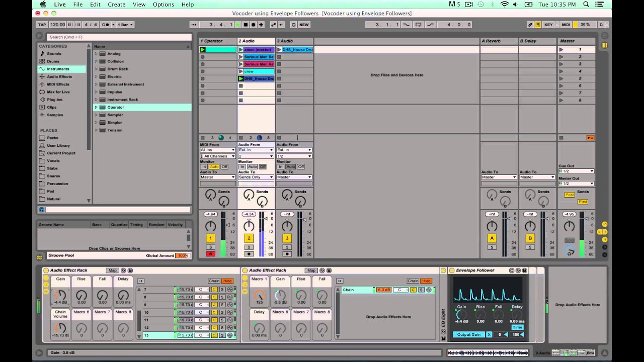The image size is (644, 362).
Task: Solo the 3 Audio track
Action: [287, 247]
